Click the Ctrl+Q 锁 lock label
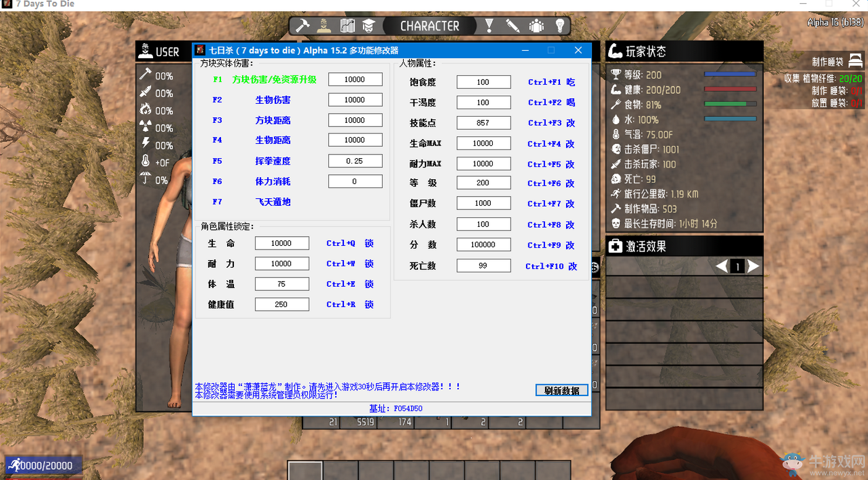 point(350,243)
